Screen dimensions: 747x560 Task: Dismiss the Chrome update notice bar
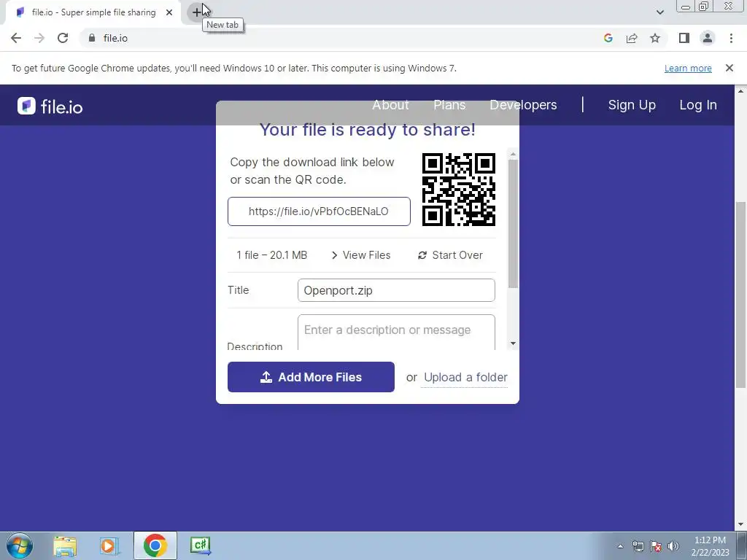(729, 68)
